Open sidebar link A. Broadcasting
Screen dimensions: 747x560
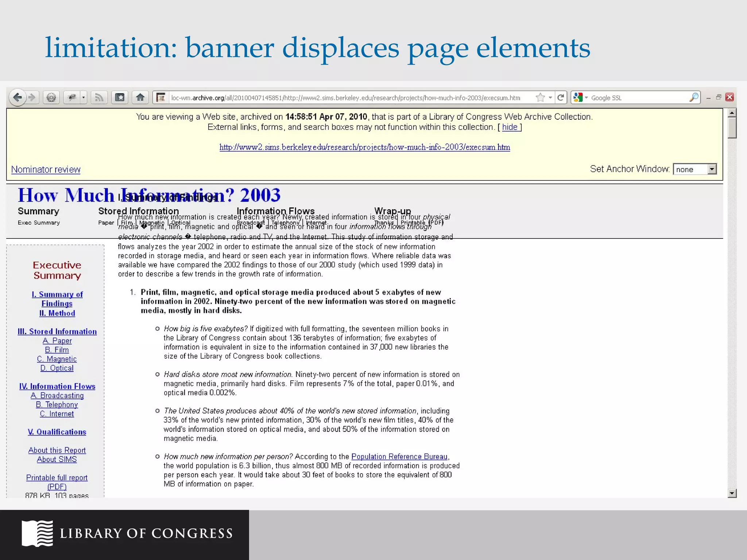coord(57,395)
